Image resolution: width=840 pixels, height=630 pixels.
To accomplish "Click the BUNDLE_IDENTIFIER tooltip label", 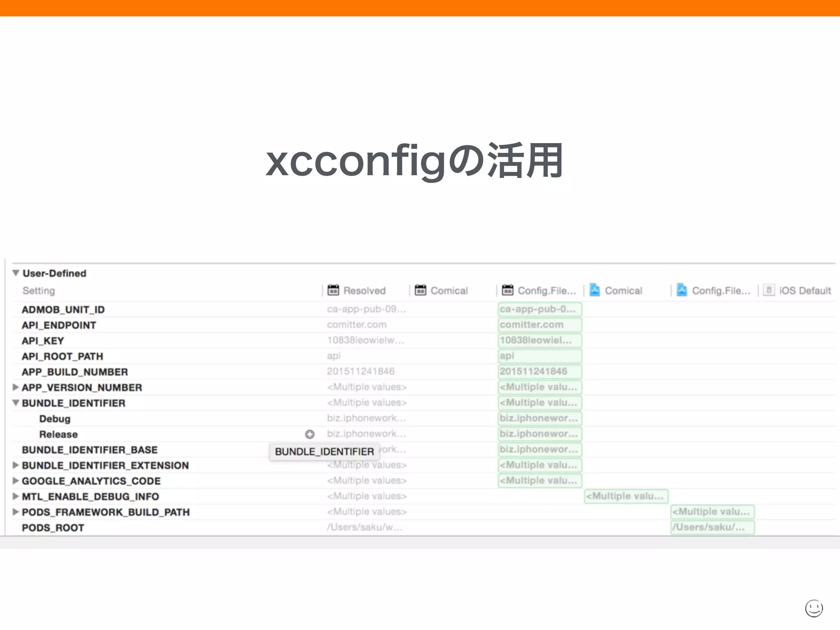I will (324, 452).
